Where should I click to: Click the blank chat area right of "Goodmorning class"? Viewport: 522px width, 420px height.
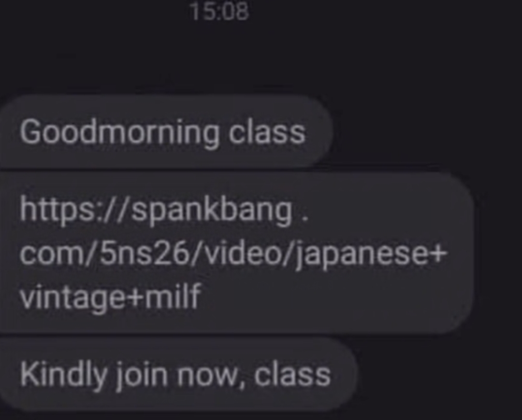[x=426, y=132]
